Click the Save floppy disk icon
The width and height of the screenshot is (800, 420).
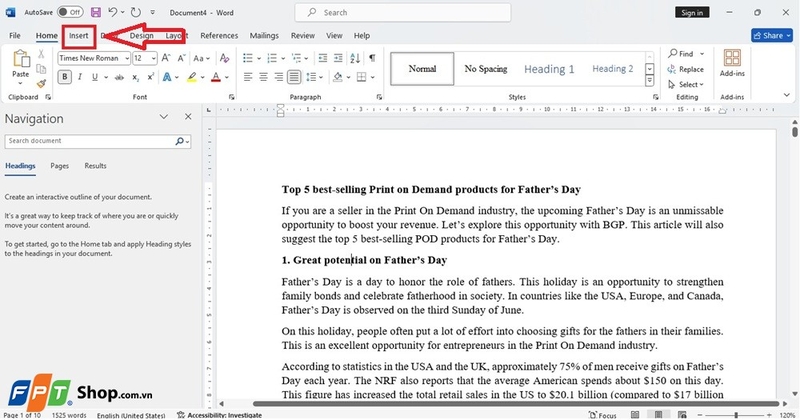click(95, 12)
